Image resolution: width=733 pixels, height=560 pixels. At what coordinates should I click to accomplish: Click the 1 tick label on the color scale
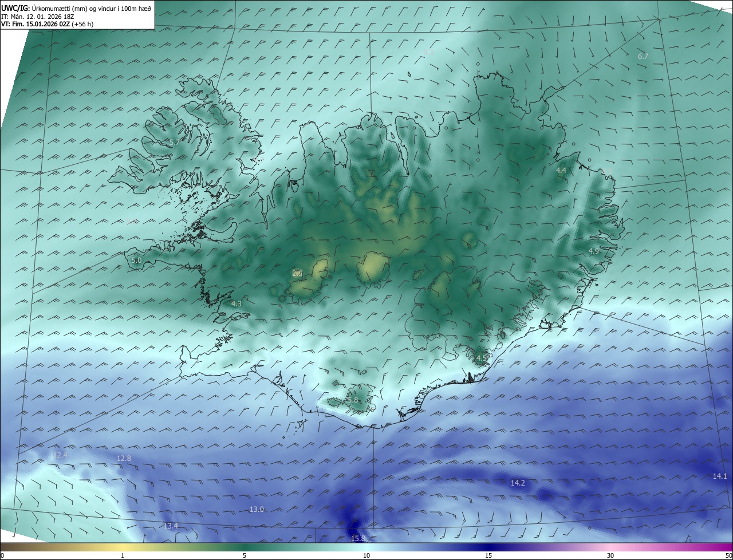point(123,555)
